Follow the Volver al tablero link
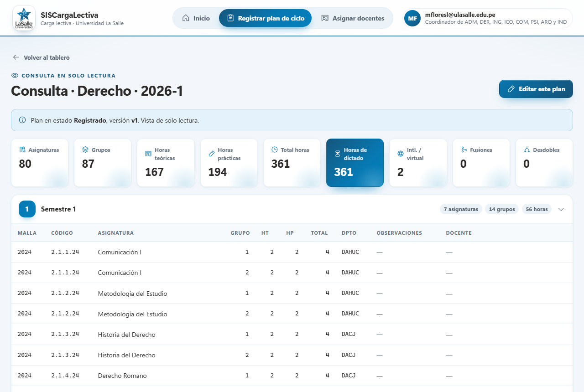The height and width of the screenshot is (392, 584). pyautogui.click(x=41, y=57)
